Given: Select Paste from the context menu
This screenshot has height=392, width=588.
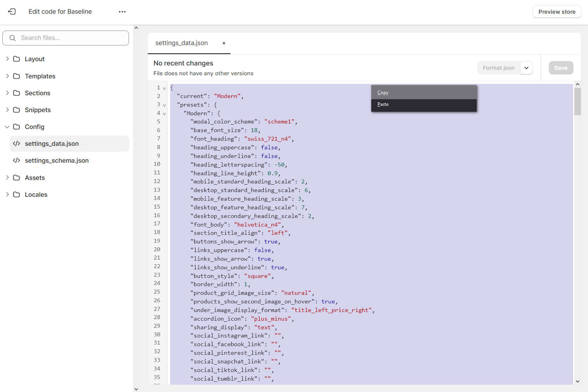Looking at the screenshot, I should click(x=383, y=104).
